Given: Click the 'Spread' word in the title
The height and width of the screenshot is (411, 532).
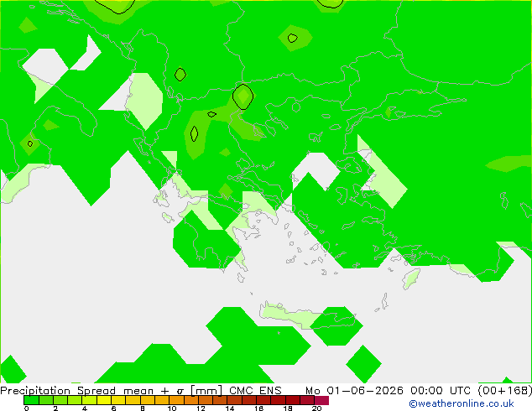Looking at the screenshot, I should [96, 391].
